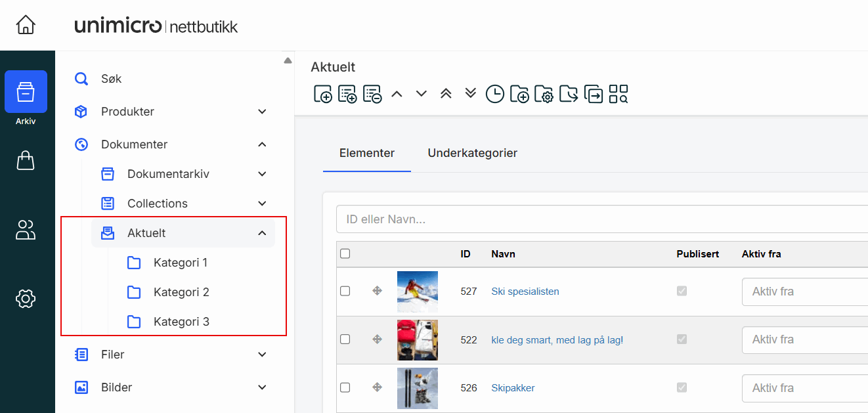
Task: Select the checkbox for Skipakker row
Action: click(x=345, y=387)
